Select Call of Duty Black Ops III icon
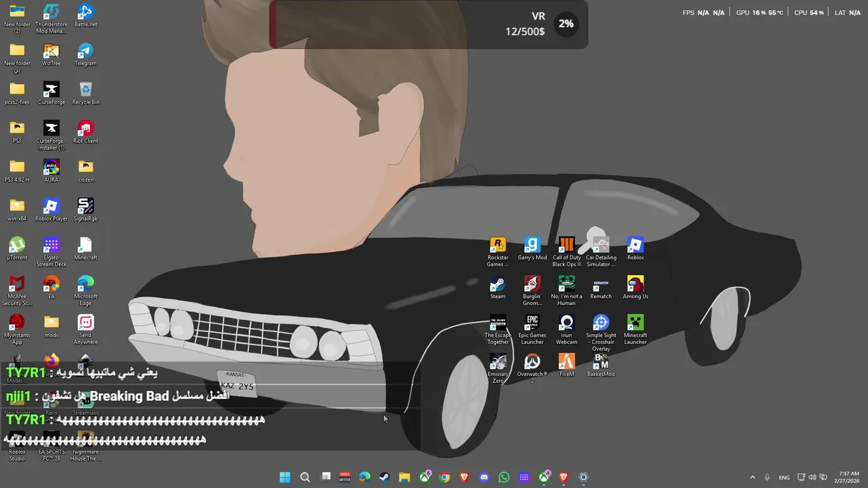 tap(566, 251)
